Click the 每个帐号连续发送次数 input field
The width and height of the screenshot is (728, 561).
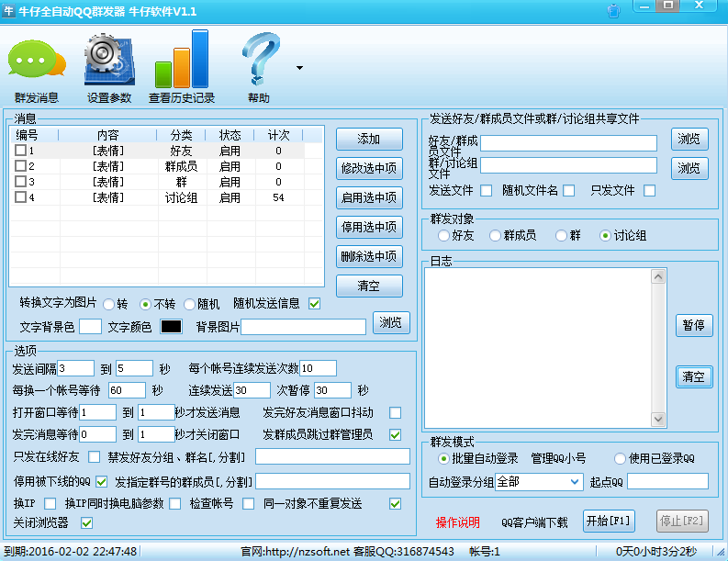click(x=318, y=368)
